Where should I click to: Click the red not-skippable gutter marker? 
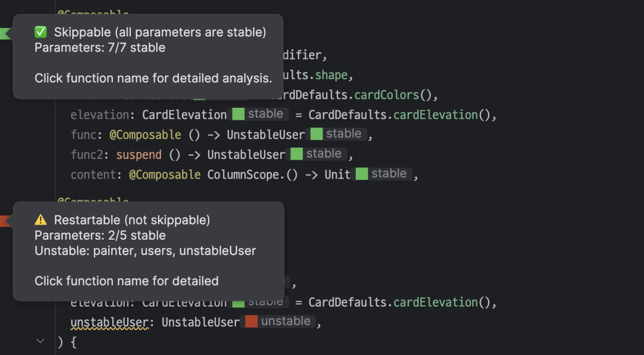point(5,221)
